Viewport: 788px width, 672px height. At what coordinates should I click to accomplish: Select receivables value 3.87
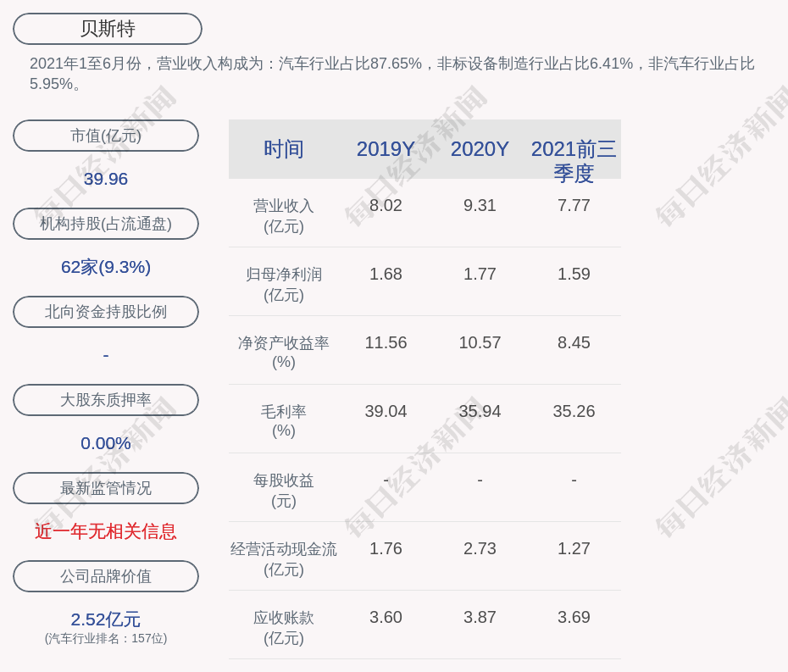click(x=480, y=617)
